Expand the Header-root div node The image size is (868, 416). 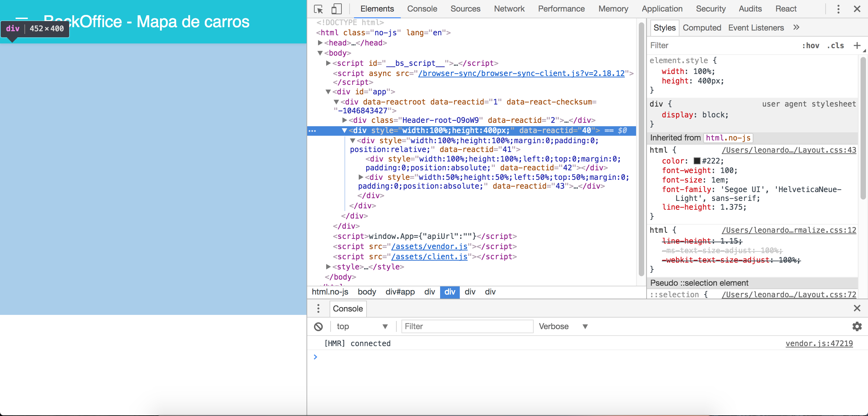(344, 120)
